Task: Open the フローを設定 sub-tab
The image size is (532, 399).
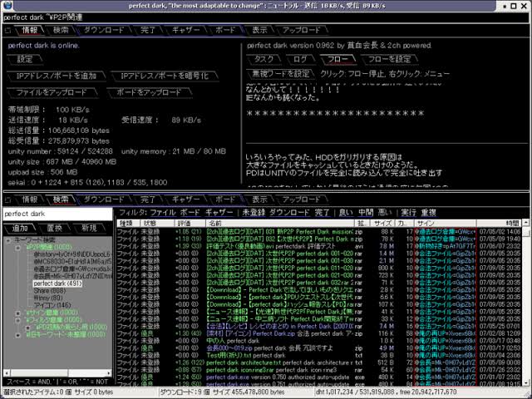Action: 390,59
